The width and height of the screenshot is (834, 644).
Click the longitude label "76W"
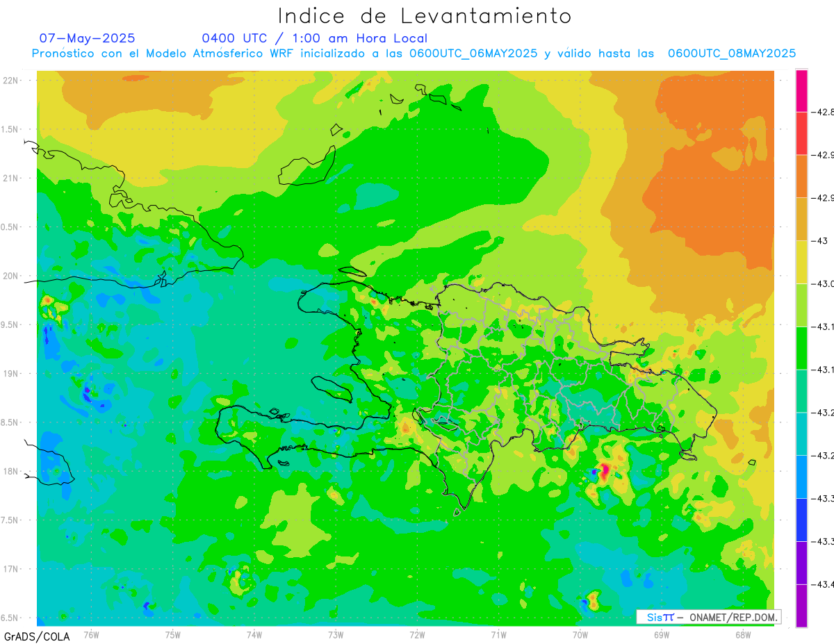click(x=91, y=634)
